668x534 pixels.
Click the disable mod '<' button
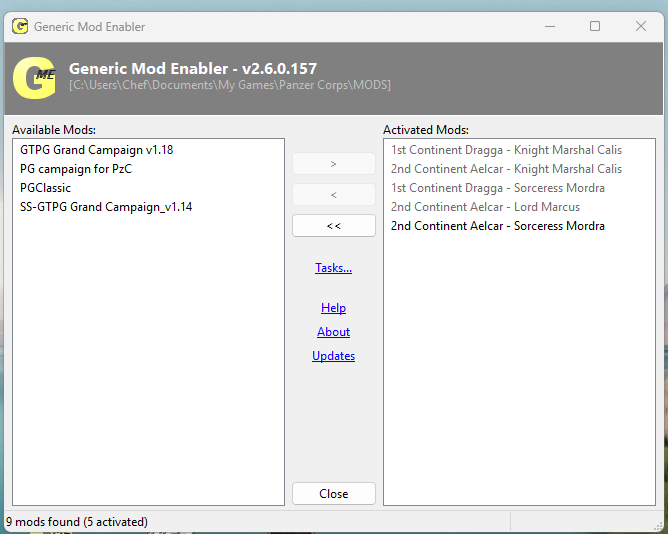(x=334, y=195)
